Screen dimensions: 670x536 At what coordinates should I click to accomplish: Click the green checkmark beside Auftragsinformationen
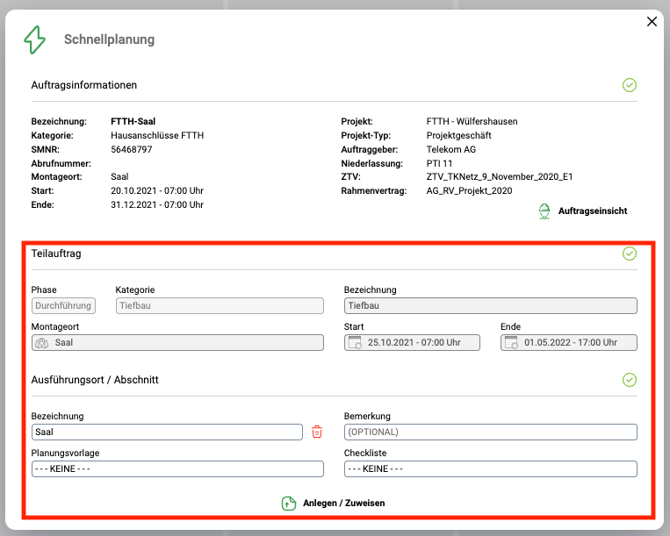629,85
